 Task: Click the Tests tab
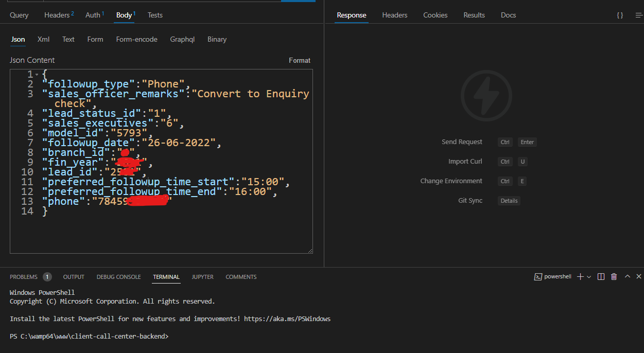click(155, 15)
